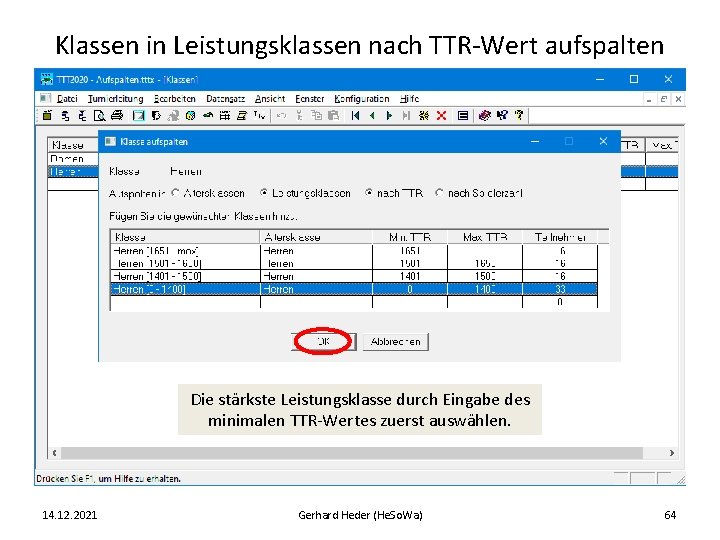Go to next record arrow icon
The height and width of the screenshot is (540, 720).
coord(389,116)
